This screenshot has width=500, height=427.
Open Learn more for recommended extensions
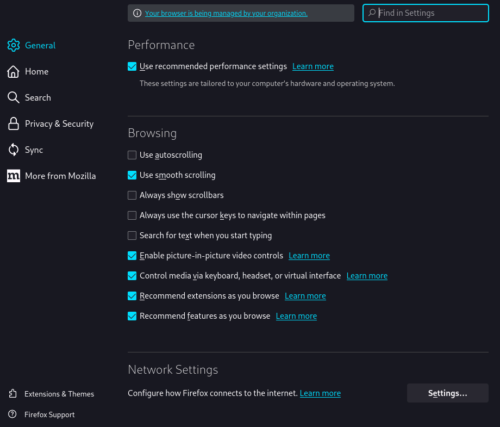click(305, 296)
